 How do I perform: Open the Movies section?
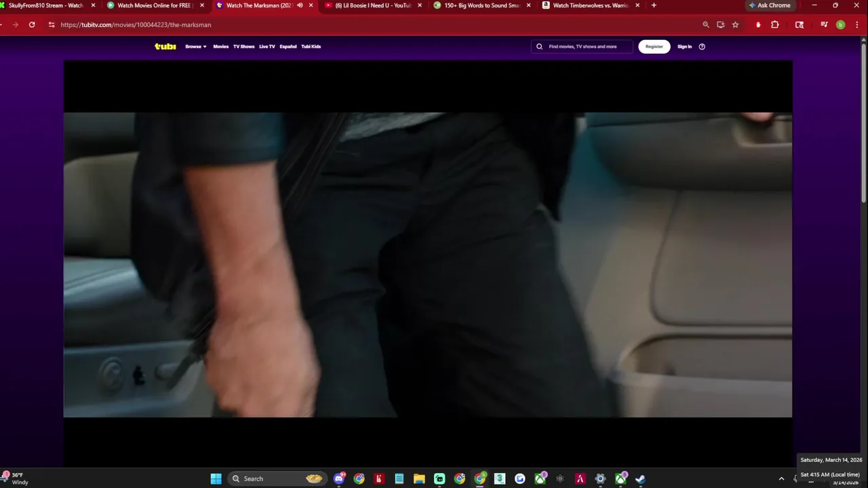tap(220, 46)
